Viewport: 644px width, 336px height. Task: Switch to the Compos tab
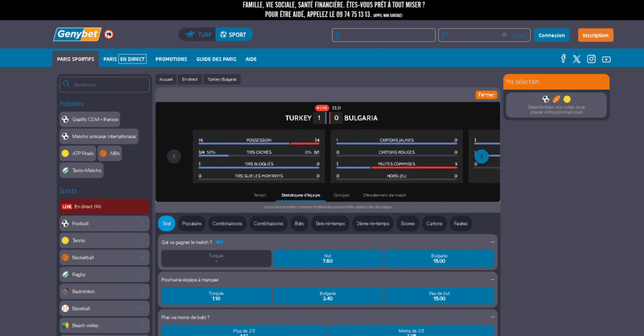[x=341, y=195]
